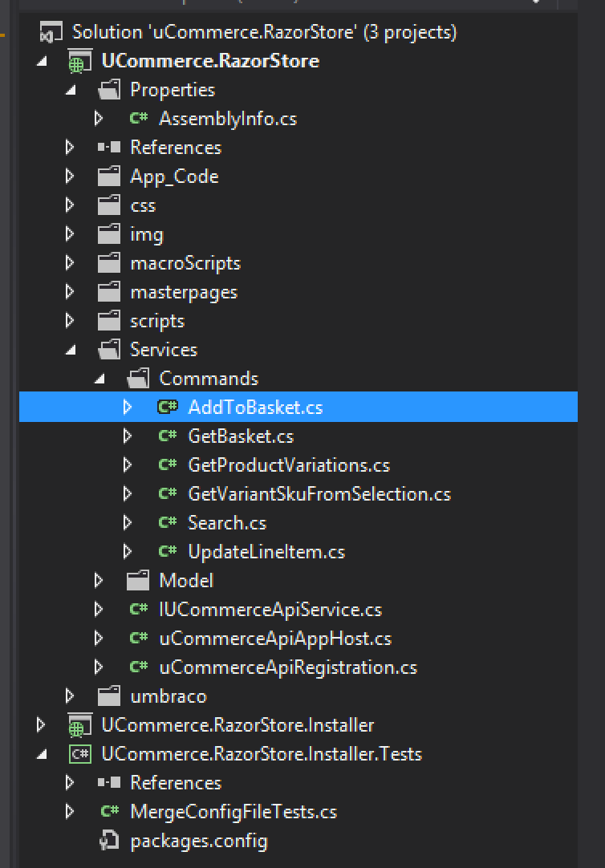Click the Services open folder icon
The image size is (605, 868).
(x=109, y=349)
